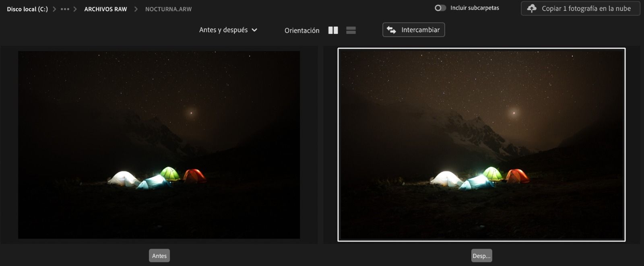
Task: Enable the Incluir subcarpetas switch
Action: point(440,8)
